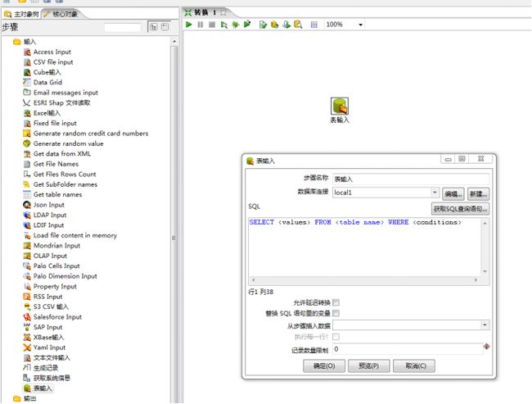This screenshot has width=532, height=404.
Task: Select SAP Input tree item
Action: point(47,327)
